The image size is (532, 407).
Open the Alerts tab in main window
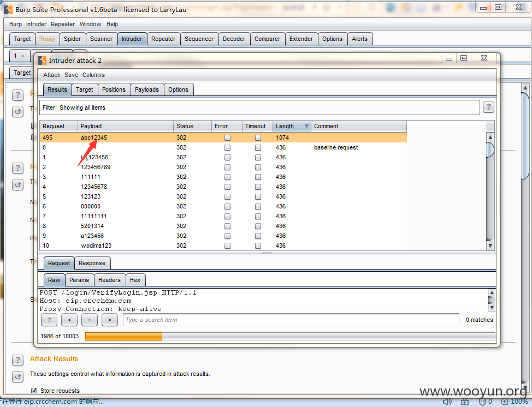point(359,39)
